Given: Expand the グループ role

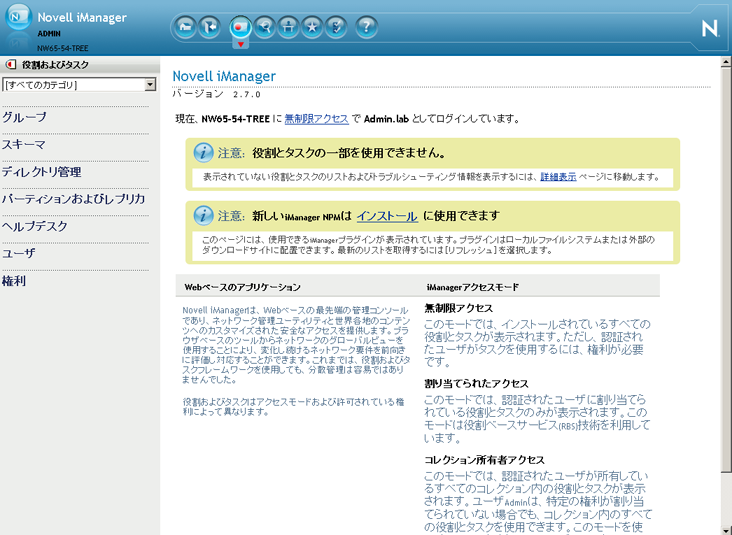Looking at the screenshot, I should (24, 117).
